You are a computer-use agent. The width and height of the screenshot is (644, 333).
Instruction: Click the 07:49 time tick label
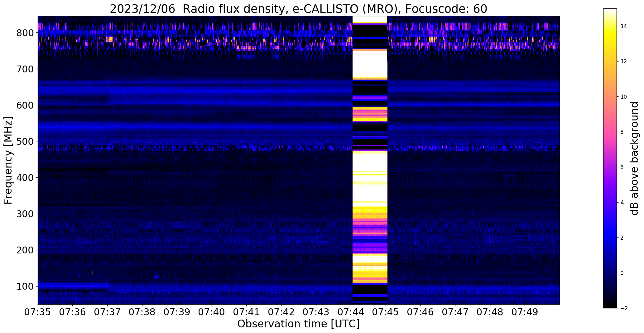pyautogui.click(x=525, y=312)
